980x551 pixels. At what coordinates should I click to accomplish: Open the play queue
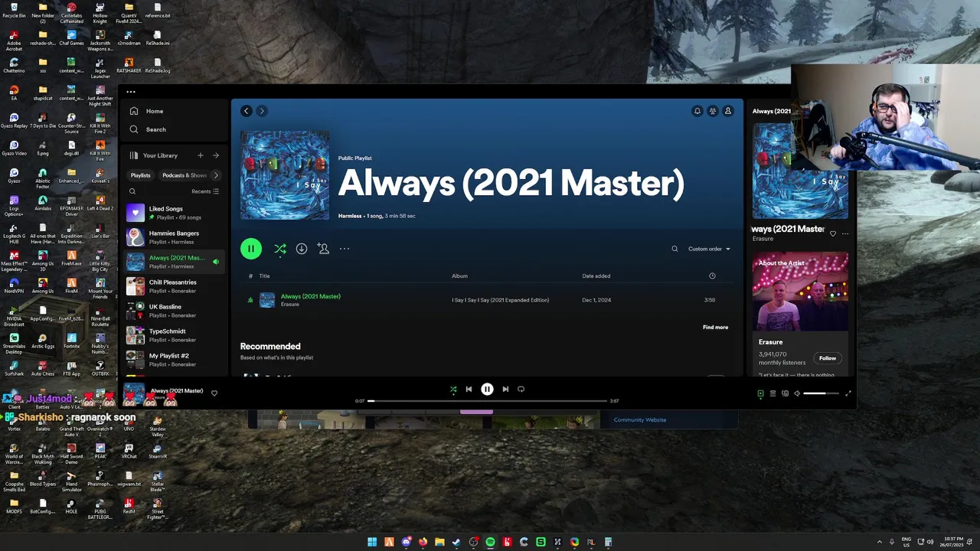773,393
